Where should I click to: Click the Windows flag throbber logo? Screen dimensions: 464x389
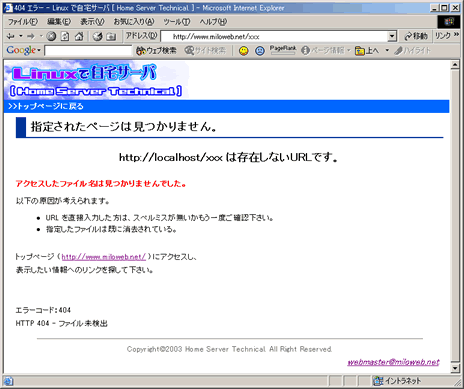tap(449, 22)
